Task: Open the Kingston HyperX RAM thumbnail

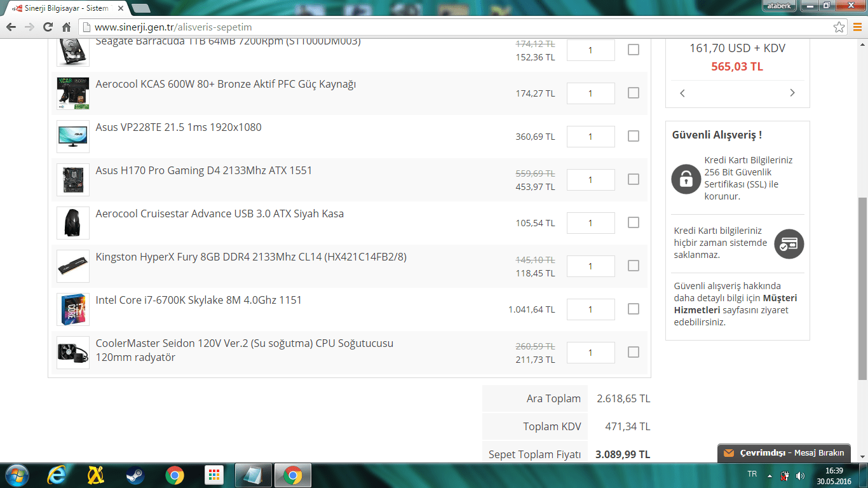Action: coord(73,266)
